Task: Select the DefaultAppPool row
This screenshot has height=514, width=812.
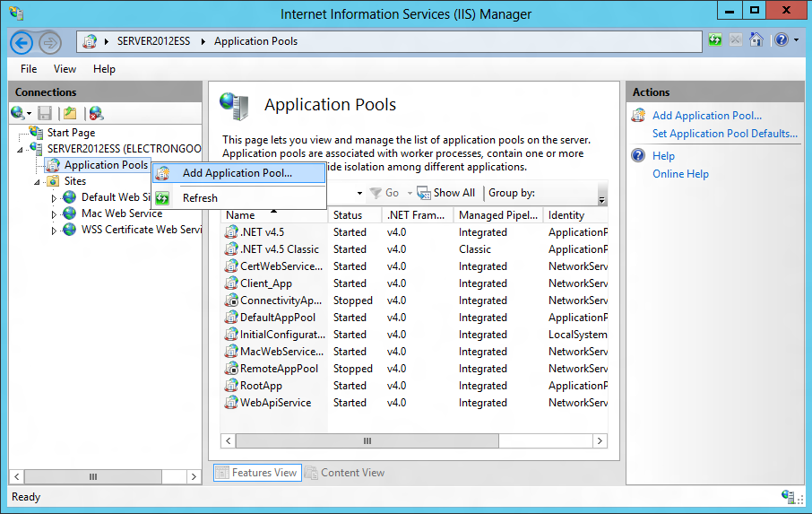Action: [x=414, y=318]
